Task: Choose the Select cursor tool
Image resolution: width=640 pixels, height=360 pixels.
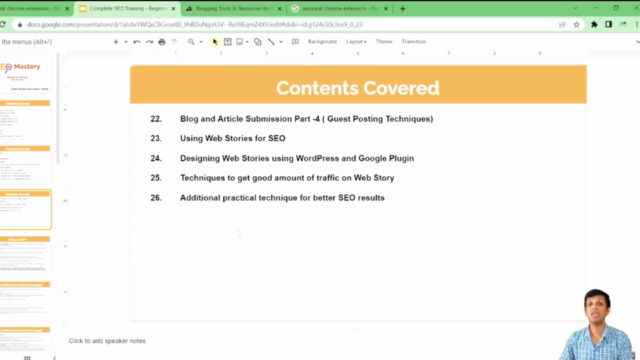Action: point(215,42)
